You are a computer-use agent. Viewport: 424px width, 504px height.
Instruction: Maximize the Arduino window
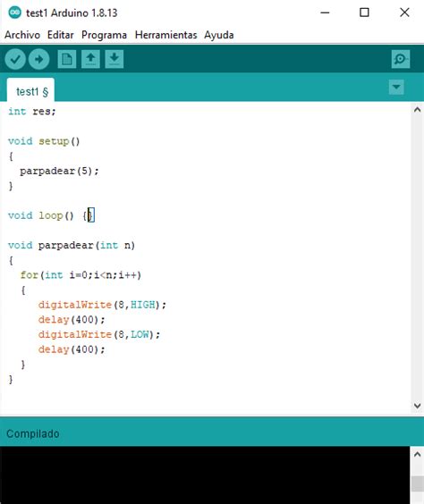pyautogui.click(x=364, y=13)
